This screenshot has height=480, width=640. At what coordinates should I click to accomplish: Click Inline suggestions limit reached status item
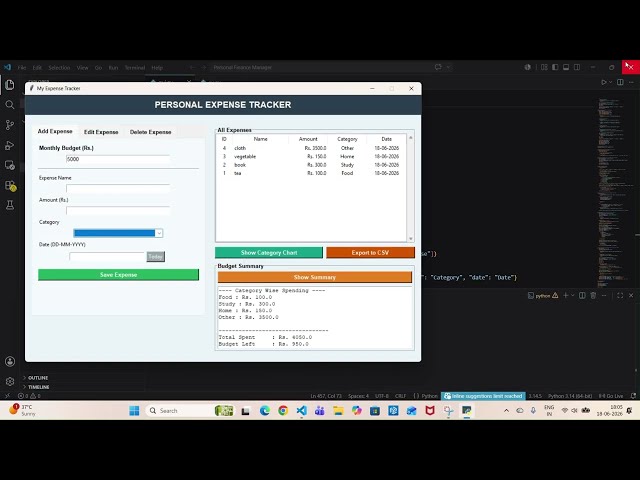point(483,396)
